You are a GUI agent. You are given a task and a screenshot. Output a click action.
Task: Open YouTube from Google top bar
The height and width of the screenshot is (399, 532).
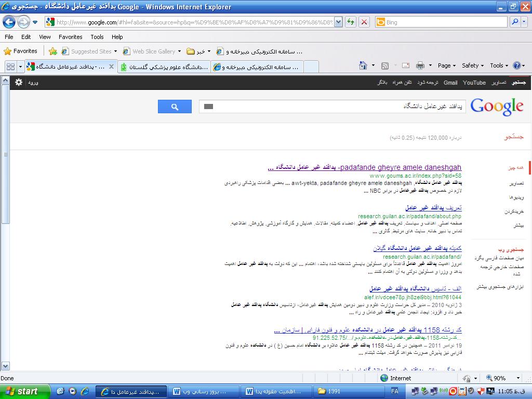click(474, 83)
